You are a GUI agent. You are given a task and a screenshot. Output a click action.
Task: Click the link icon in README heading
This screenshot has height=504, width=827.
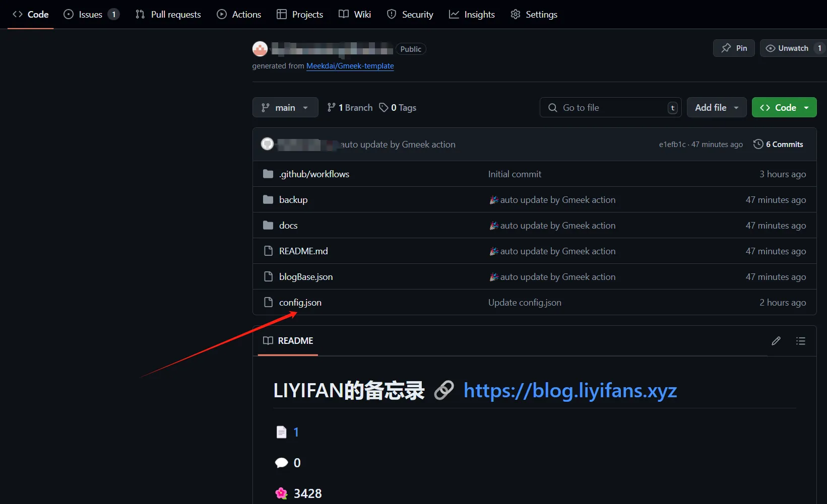443,390
